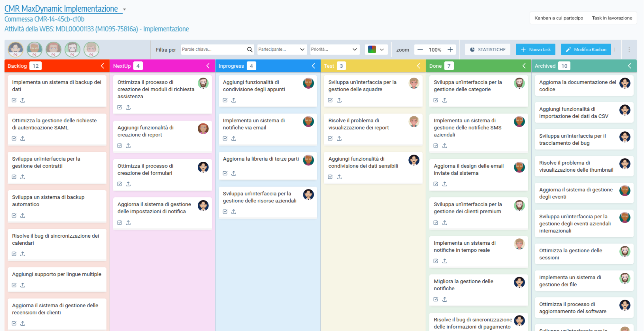Image resolution: width=644 pixels, height=331 pixels.
Task: Click upload icon on 'Migliora la gestione delle notifiche' card
Action: [x=445, y=299]
